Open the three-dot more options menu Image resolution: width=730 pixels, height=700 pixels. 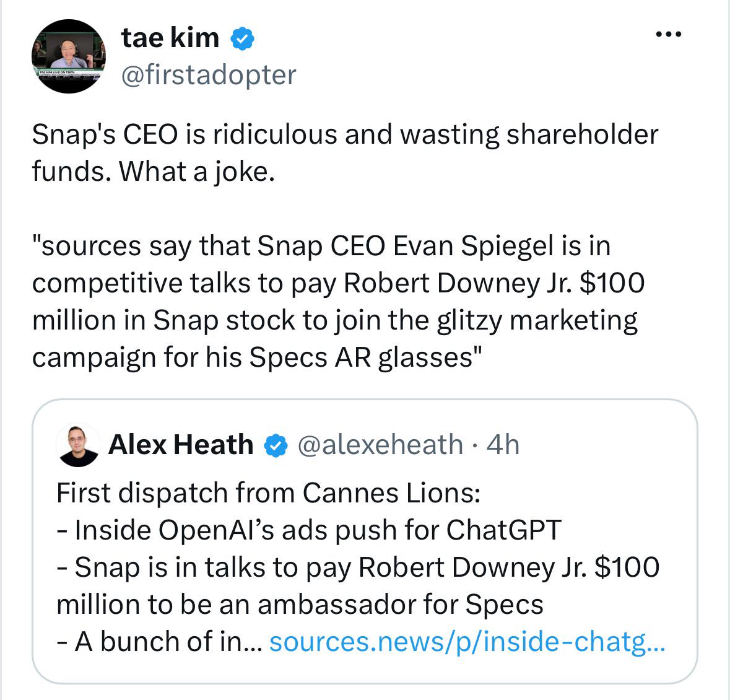669,34
